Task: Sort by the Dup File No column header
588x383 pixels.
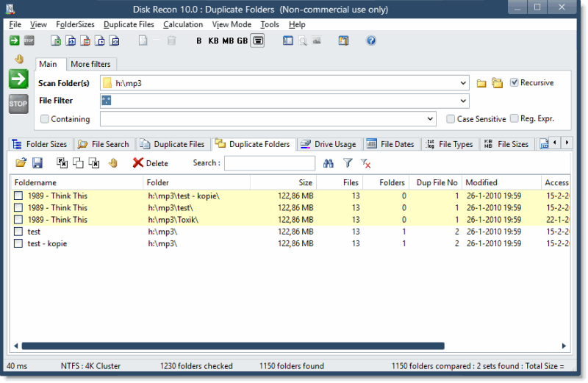Action: 435,183
